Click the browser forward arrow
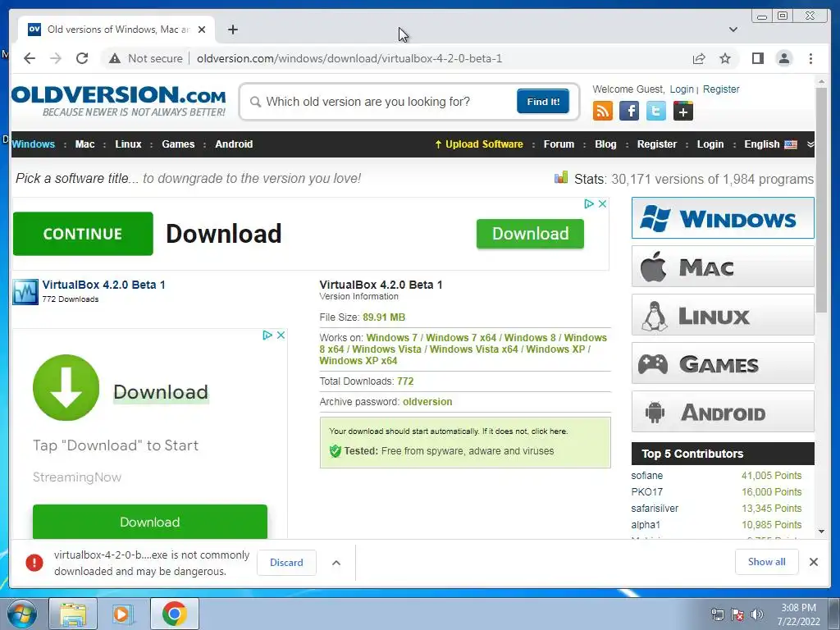This screenshot has width=840, height=630. pyautogui.click(x=56, y=58)
